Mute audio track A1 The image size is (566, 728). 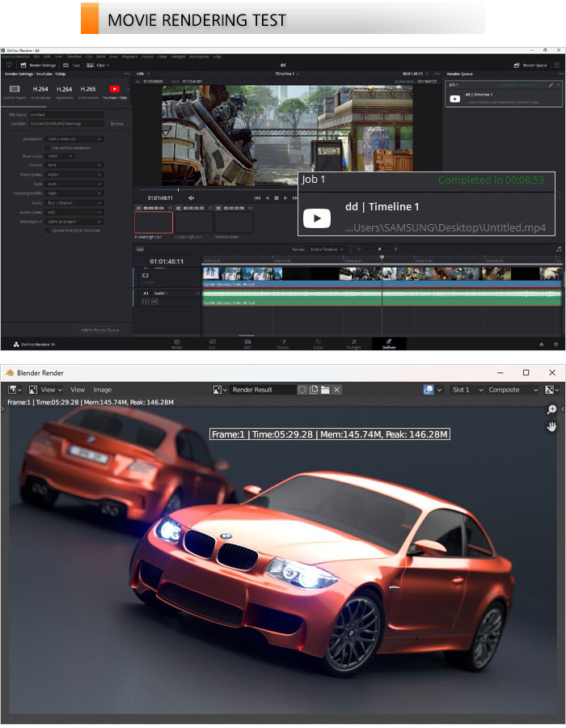tap(154, 302)
